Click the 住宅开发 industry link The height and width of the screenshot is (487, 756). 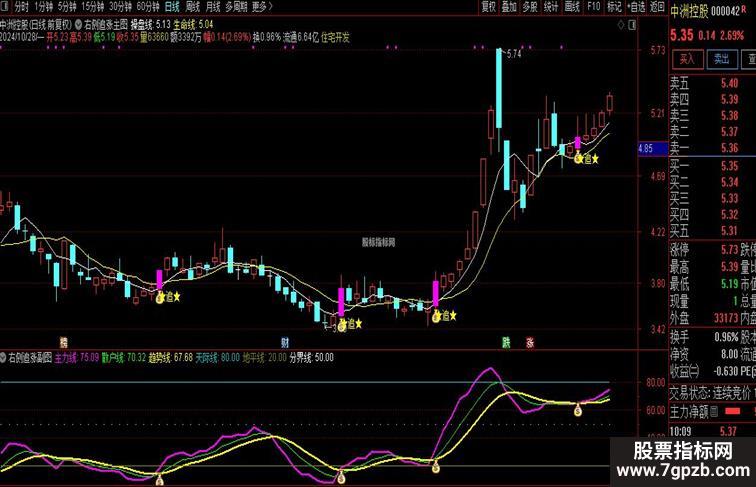tap(335, 38)
